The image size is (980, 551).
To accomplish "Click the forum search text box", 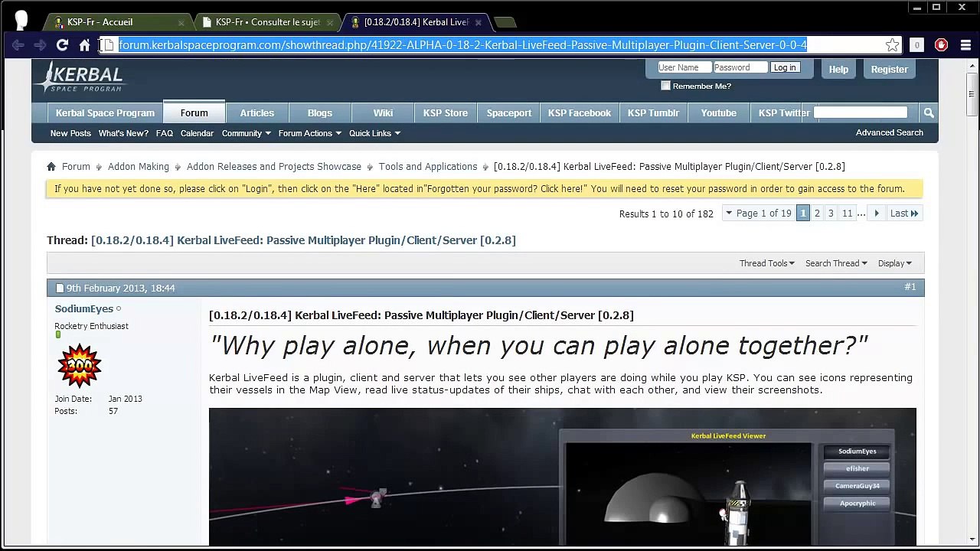I will [861, 112].
